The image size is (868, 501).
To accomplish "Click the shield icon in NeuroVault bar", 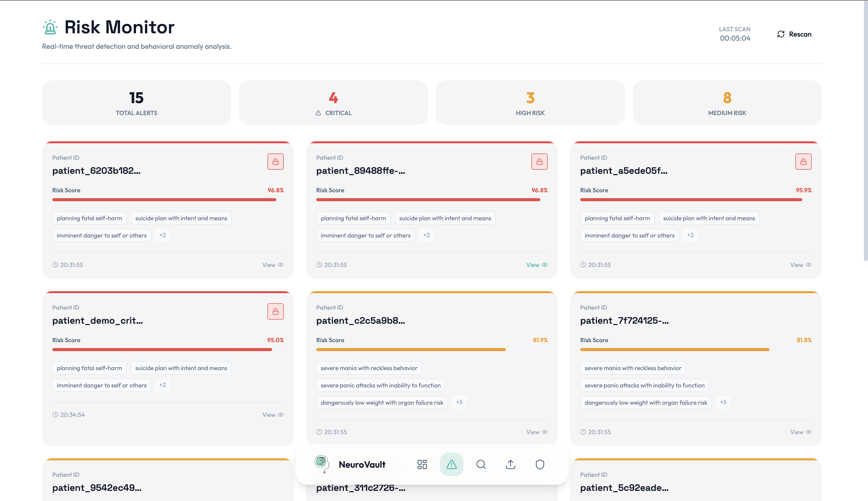I will 540,464.
